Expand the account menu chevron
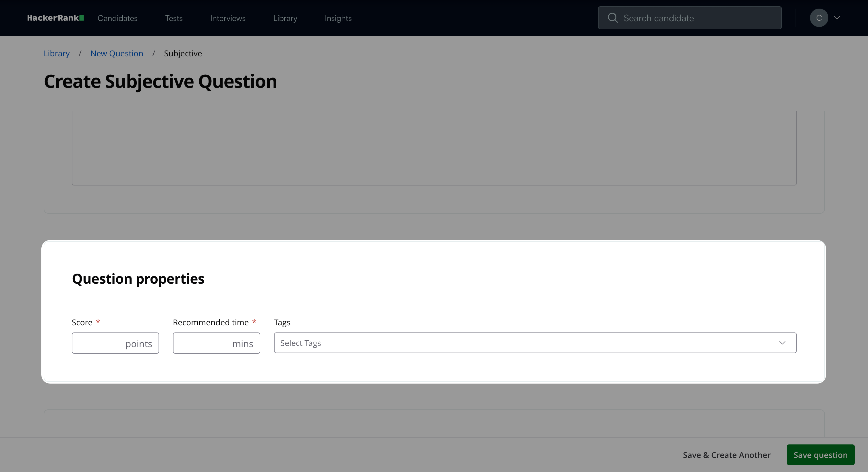 tap(837, 18)
